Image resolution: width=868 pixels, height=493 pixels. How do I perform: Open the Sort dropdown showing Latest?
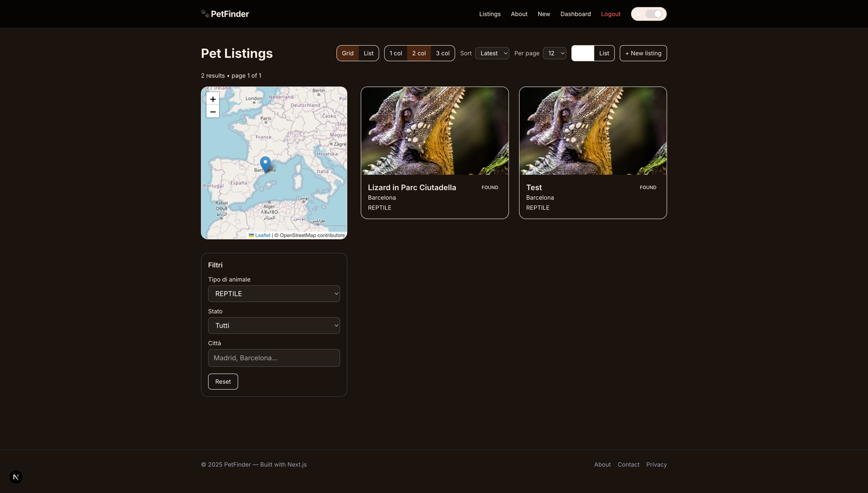tap(492, 53)
